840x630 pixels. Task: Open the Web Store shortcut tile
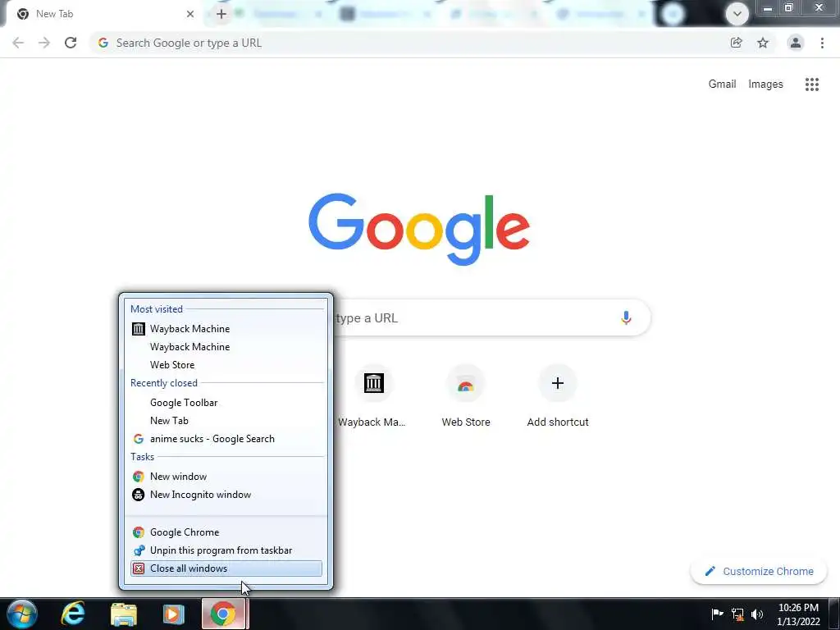(x=466, y=396)
